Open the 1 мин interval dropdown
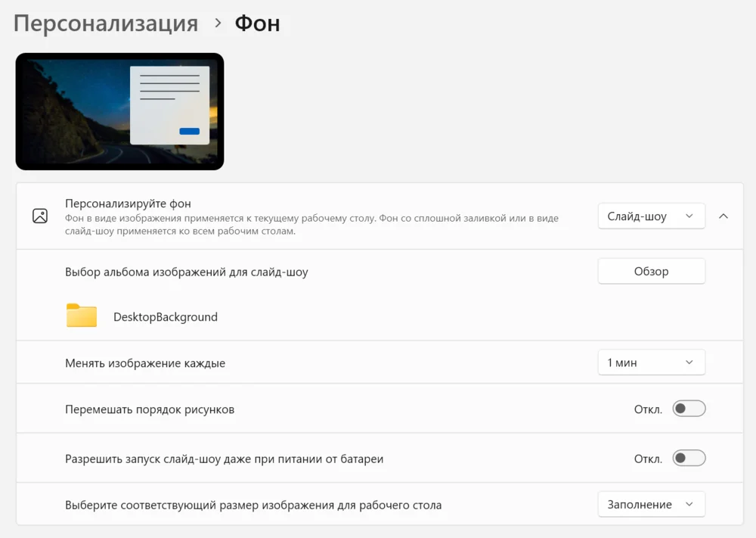Viewport: 756px width, 538px height. pyautogui.click(x=652, y=362)
